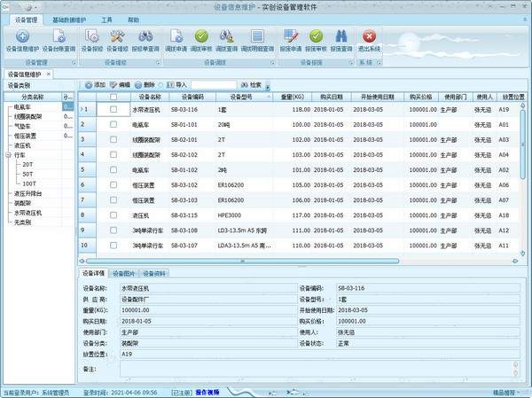The width and height of the screenshot is (532, 398).
Task: Select the 100T subcategory in the tree
Action: pyautogui.click(x=28, y=183)
